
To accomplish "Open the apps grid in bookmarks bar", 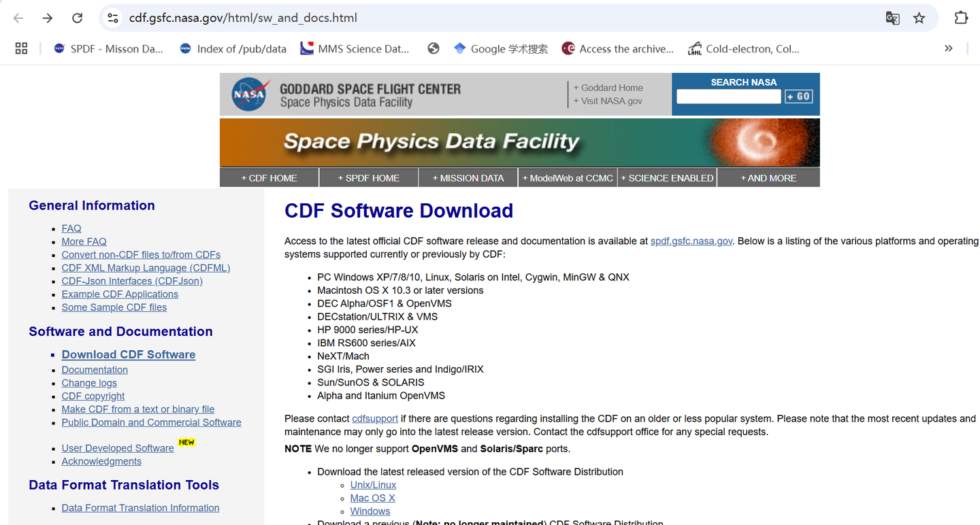I will tap(21, 48).
